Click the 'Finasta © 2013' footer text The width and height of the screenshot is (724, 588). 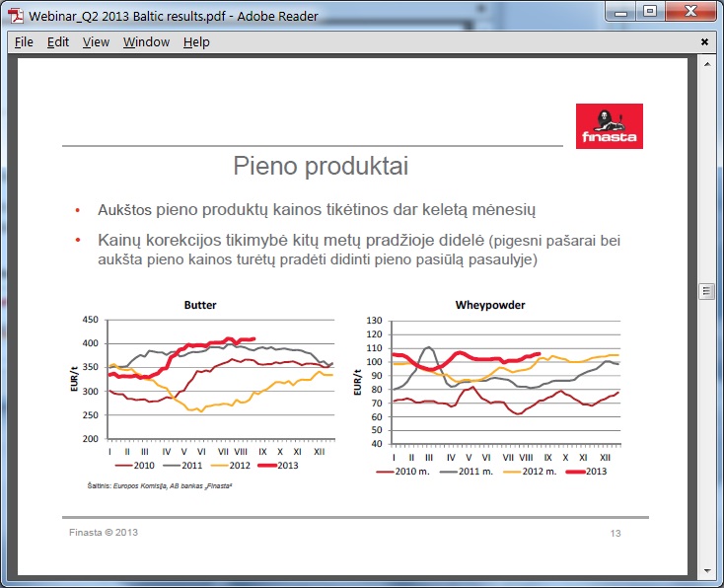click(104, 533)
